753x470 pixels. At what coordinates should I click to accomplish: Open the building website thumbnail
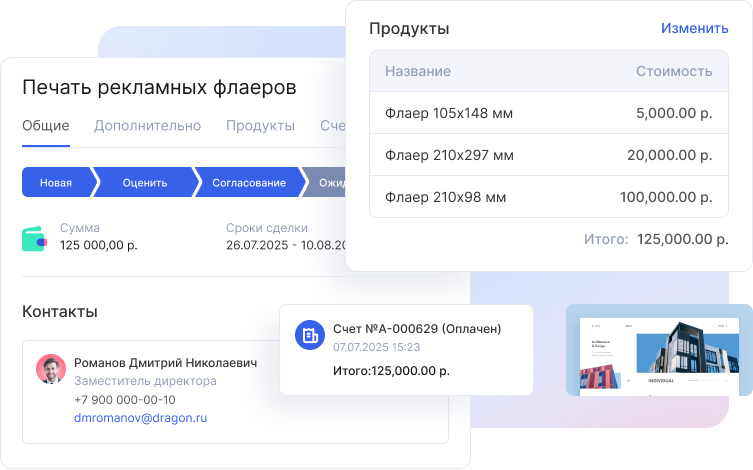tap(659, 349)
